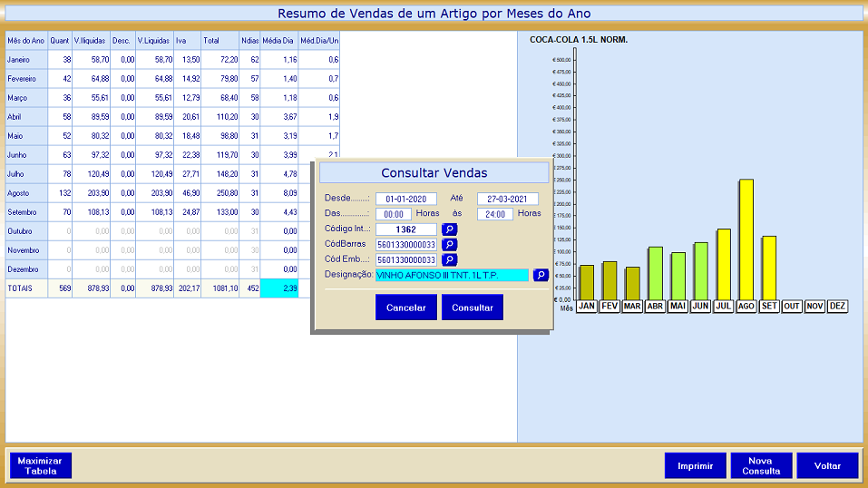
Task: Click the start hour field showing 00:00
Action: (394, 214)
